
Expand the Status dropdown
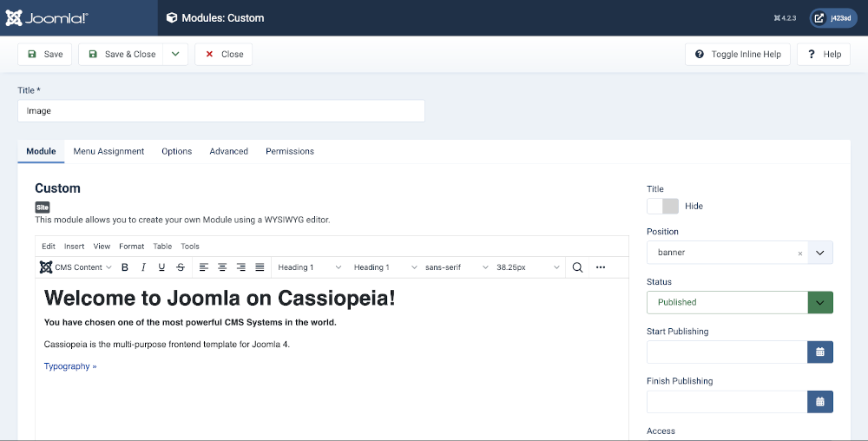(x=820, y=302)
